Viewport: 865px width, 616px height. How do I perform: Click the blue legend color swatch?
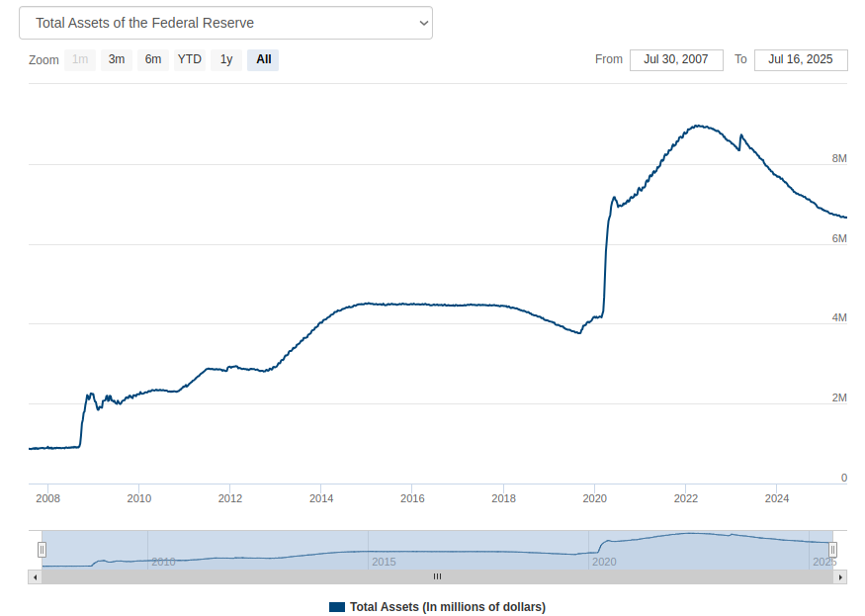pyautogui.click(x=337, y=607)
